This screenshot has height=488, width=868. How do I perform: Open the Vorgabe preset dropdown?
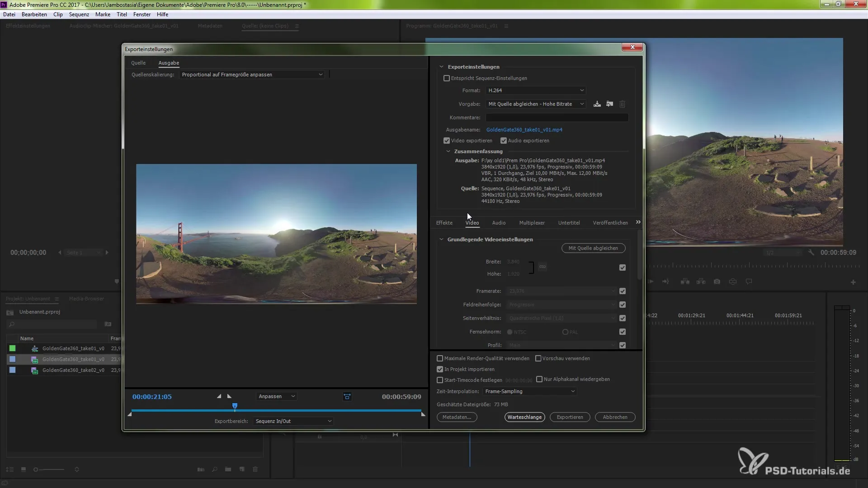pyautogui.click(x=536, y=104)
